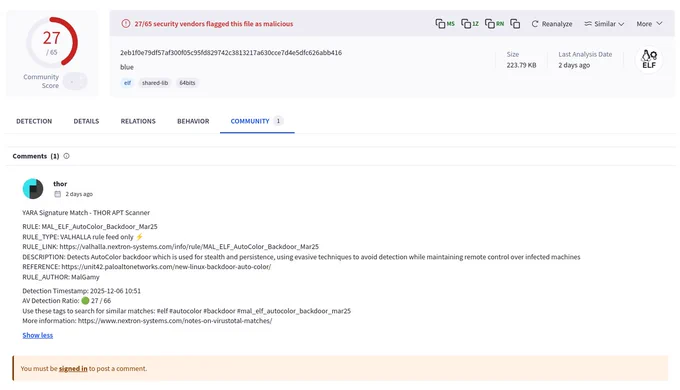The width and height of the screenshot is (680, 390).
Task: Click the Detection Timestamp: 2025-12-06 10:51 line
Action: pos(82,291)
